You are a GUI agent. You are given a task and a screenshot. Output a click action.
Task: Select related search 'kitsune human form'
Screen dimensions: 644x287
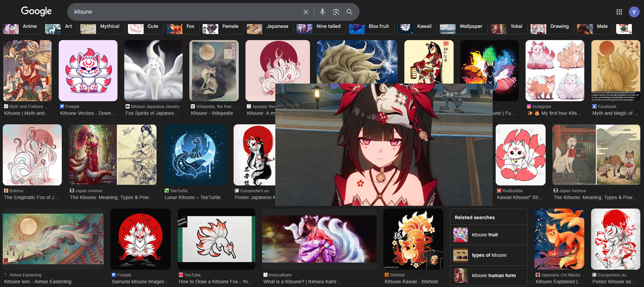point(489,275)
